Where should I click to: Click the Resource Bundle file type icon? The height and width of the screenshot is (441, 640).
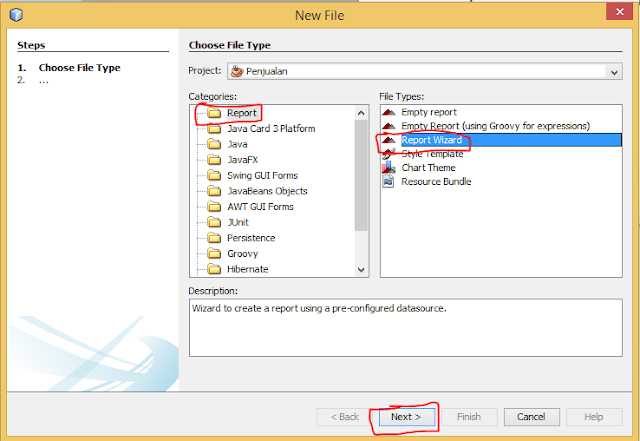point(389,181)
